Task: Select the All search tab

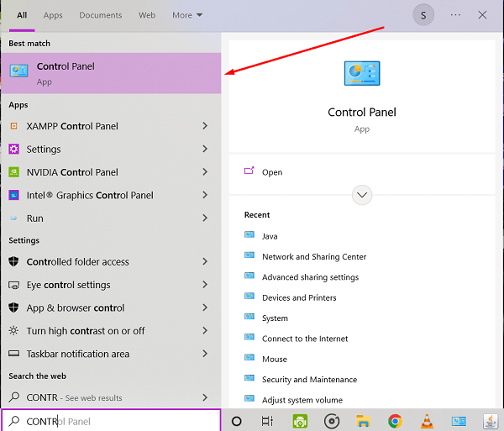Action: point(22,15)
